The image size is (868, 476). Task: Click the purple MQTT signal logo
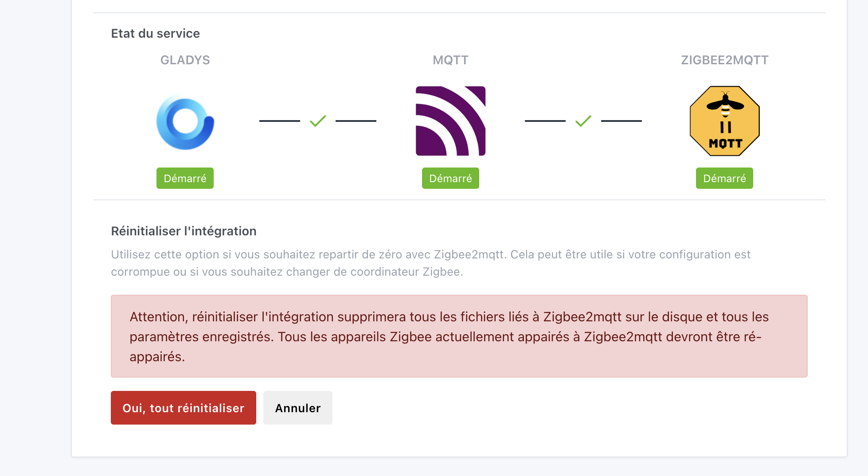(x=450, y=121)
